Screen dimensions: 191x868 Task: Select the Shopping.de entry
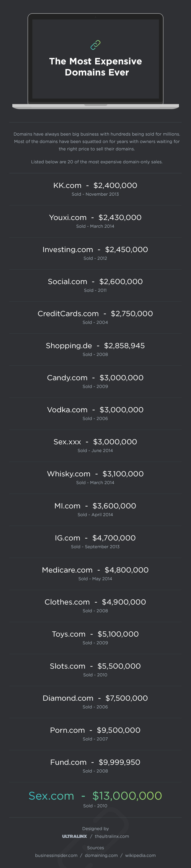[x=95, y=346]
